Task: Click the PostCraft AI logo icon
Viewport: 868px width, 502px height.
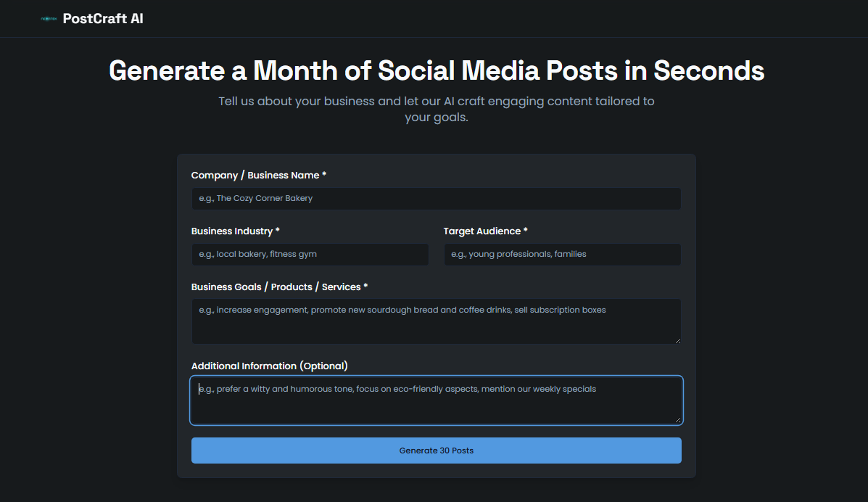Action: tap(49, 19)
